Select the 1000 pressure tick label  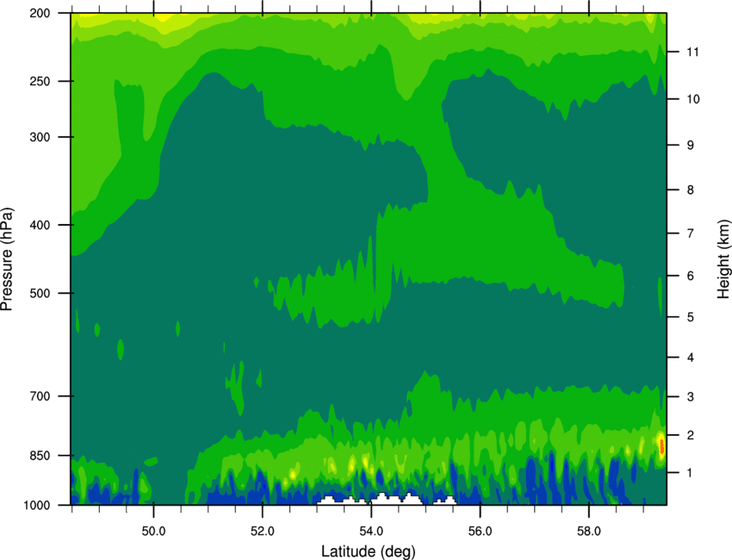coord(36,506)
